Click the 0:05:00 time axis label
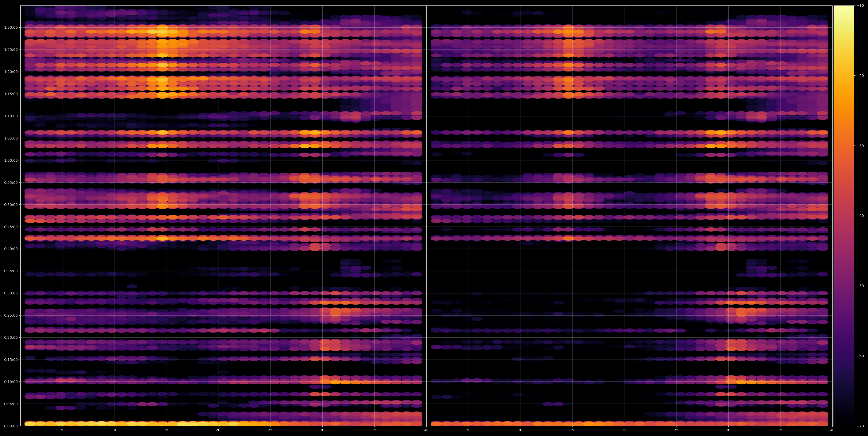 pyautogui.click(x=11, y=404)
